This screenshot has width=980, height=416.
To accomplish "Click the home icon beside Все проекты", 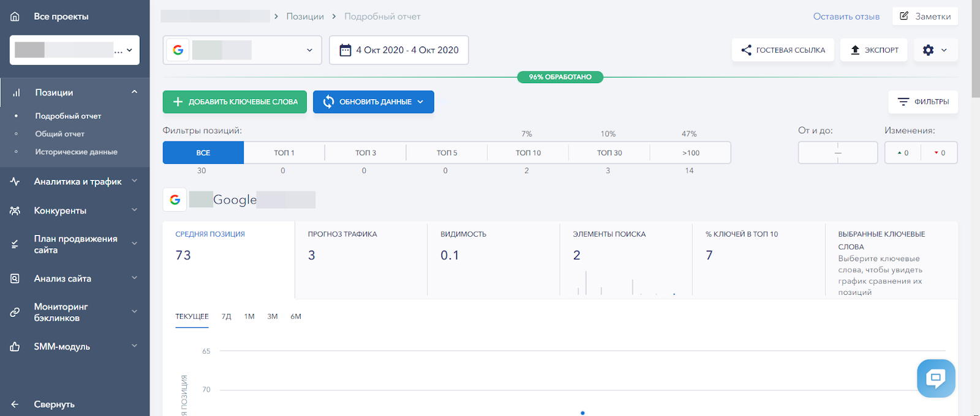I will [15, 17].
